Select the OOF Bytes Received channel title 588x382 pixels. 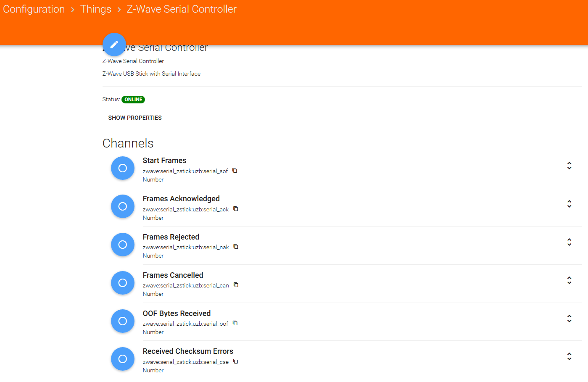177,314
